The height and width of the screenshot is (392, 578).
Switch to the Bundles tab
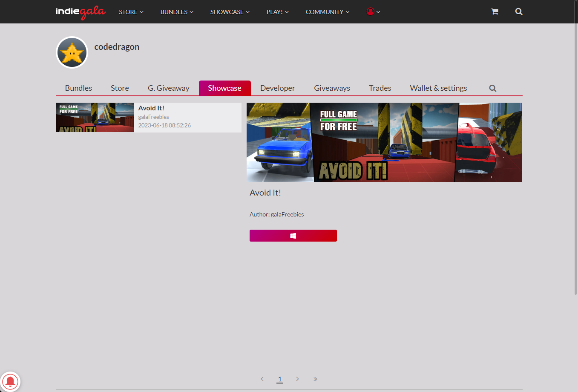pyautogui.click(x=78, y=88)
